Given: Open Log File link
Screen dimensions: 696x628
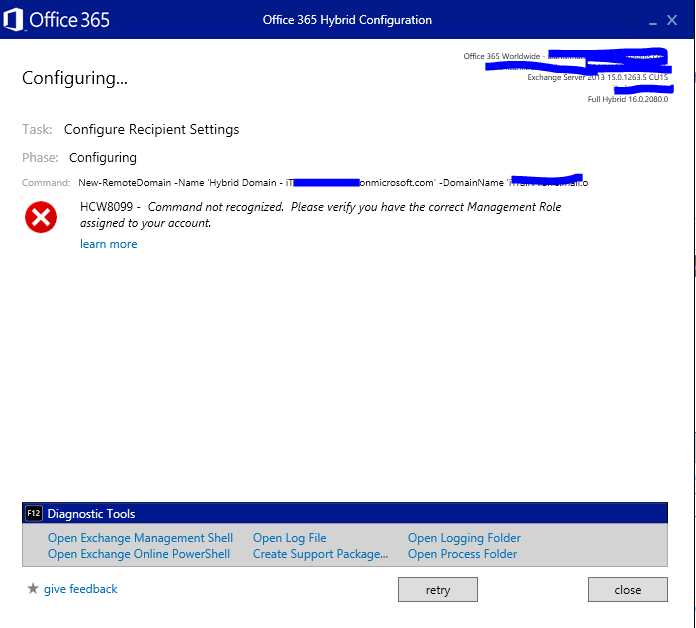Looking at the screenshot, I should 290,538.
